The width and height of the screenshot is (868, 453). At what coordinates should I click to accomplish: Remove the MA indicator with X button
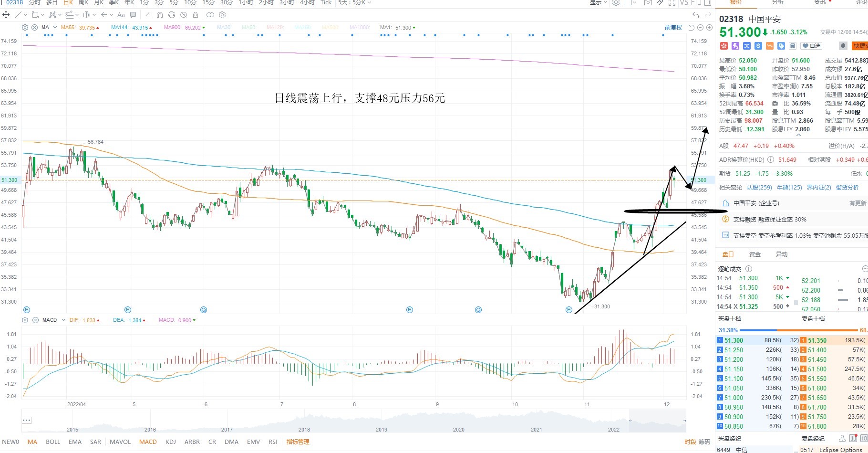35,27
